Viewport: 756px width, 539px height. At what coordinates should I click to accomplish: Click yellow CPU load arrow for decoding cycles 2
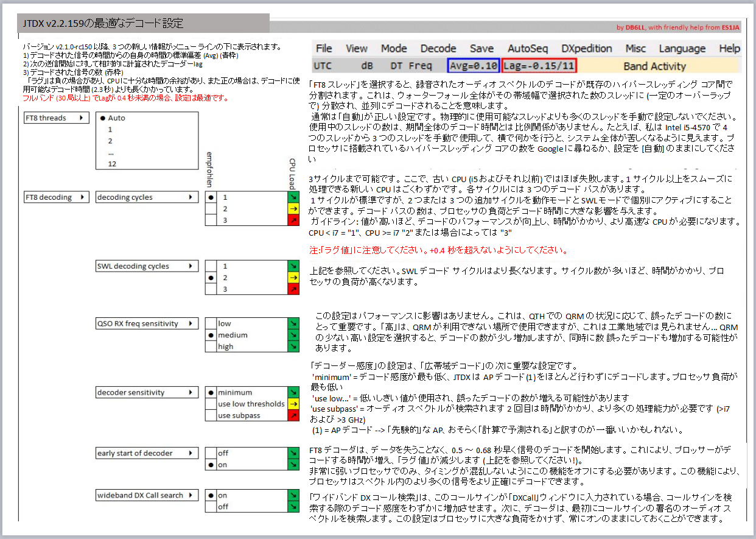[293, 209]
